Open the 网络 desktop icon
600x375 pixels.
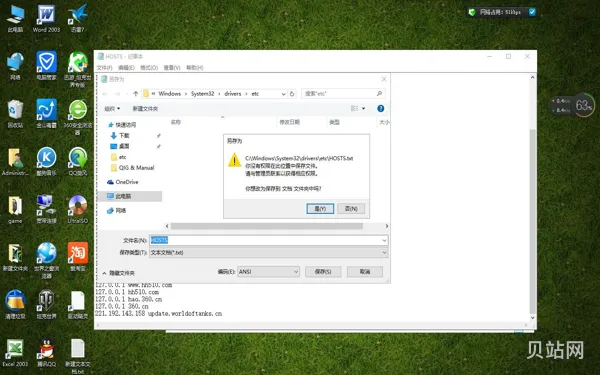pyautogui.click(x=15, y=66)
